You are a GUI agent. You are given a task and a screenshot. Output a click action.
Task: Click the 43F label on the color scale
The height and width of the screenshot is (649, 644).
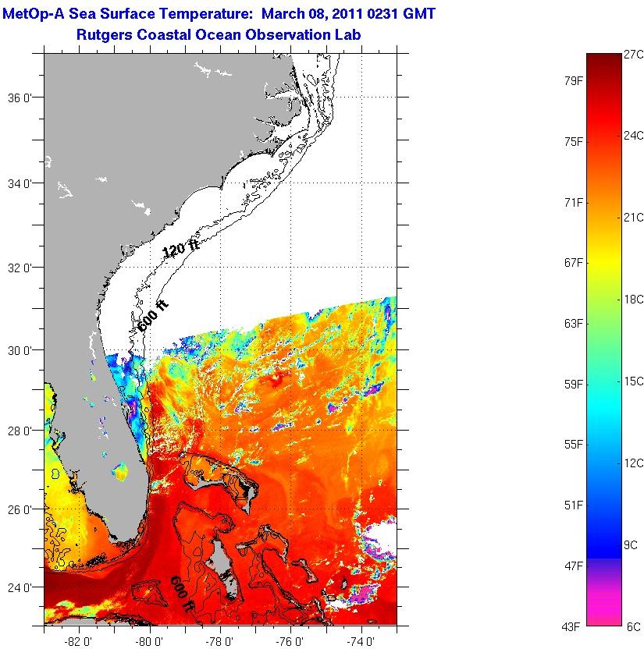tap(571, 626)
